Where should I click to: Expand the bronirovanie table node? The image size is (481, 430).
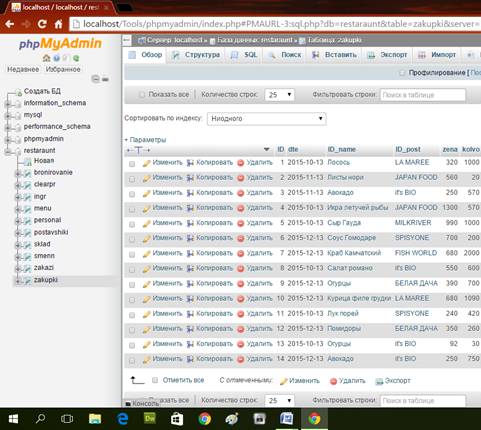point(18,174)
